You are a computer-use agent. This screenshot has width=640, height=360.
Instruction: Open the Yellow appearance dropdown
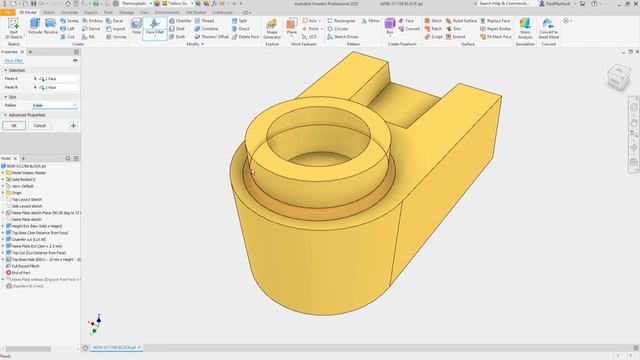[192, 4]
